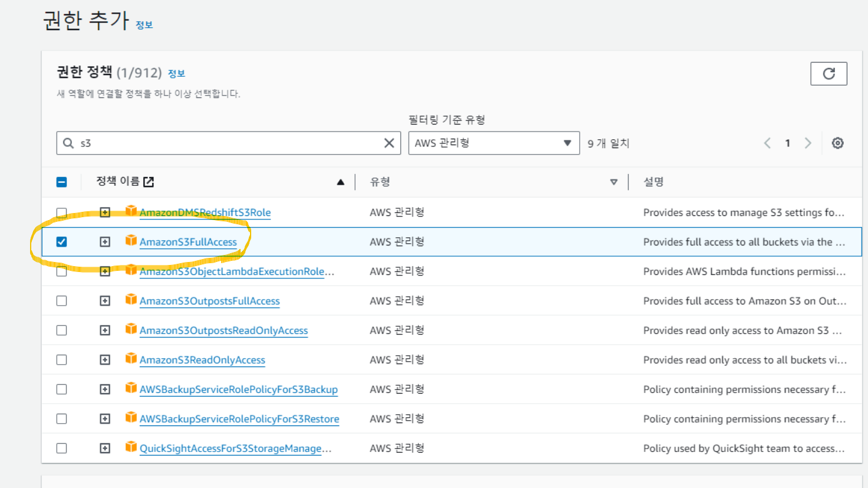Open external link icon beside 정책 이름

[x=149, y=182]
